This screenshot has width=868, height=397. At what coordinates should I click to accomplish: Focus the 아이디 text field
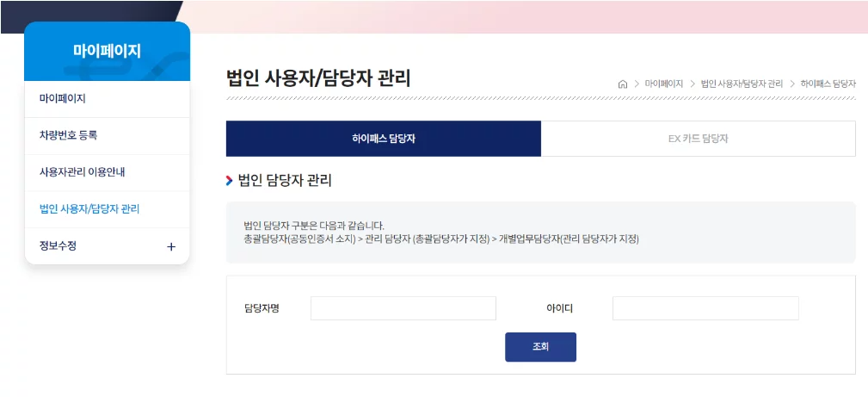point(705,308)
